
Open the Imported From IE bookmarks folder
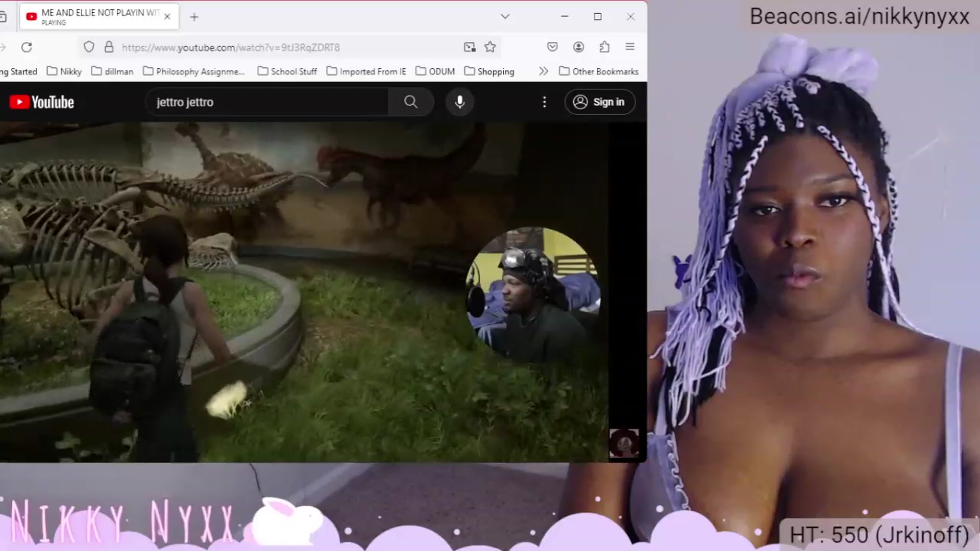point(366,71)
